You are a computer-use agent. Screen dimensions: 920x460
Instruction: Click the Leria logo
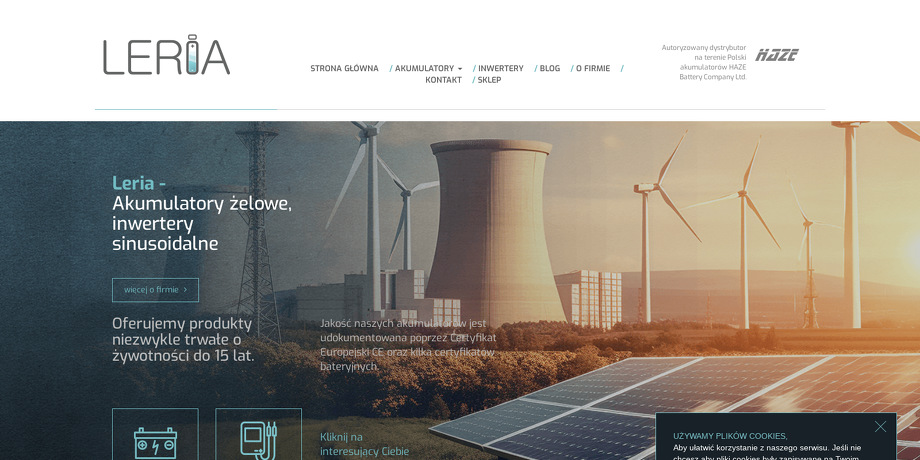[166, 56]
